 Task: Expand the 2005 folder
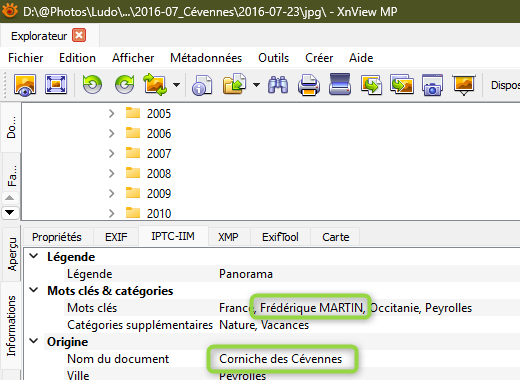tap(112, 114)
